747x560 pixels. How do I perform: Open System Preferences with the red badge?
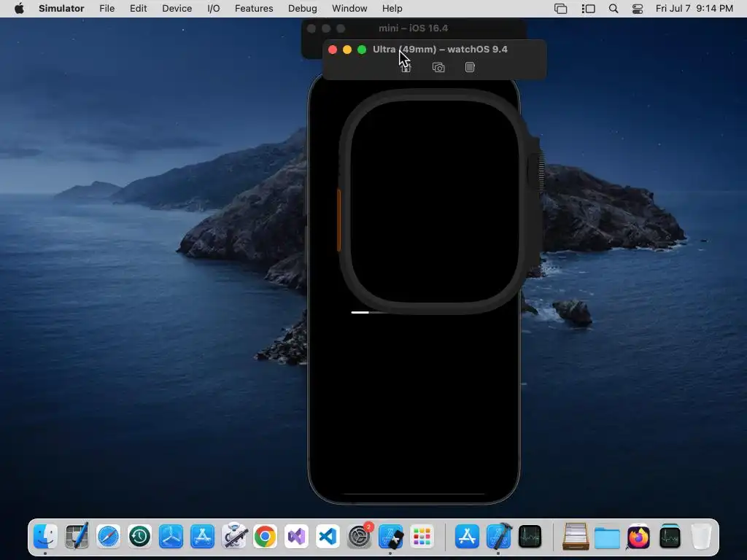[x=360, y=536]
